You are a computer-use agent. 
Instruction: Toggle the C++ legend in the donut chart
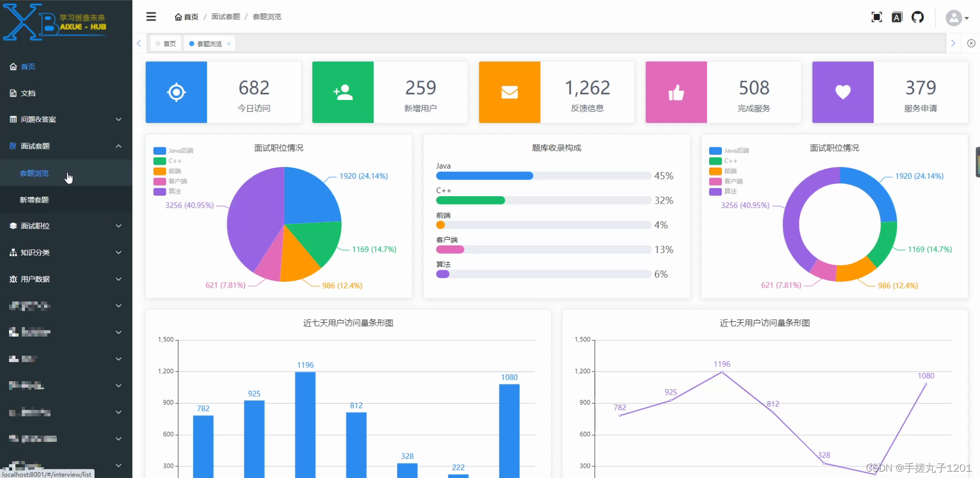click(723, 161)
